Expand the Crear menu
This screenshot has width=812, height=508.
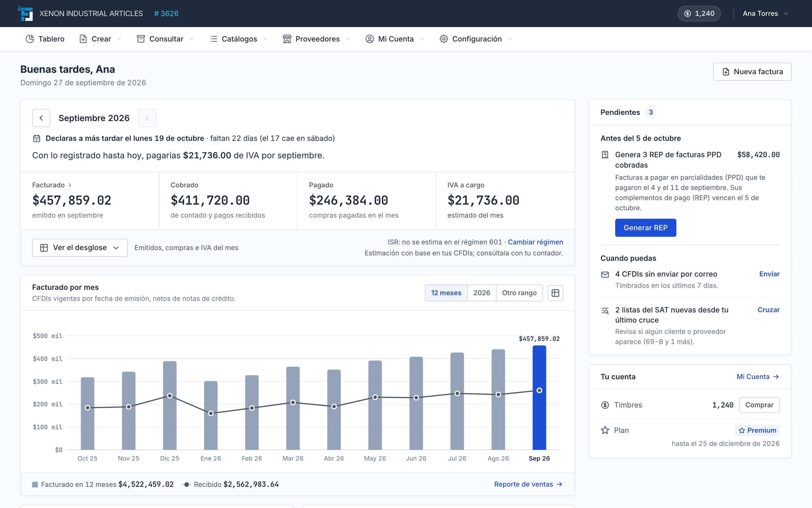point(100,39)
